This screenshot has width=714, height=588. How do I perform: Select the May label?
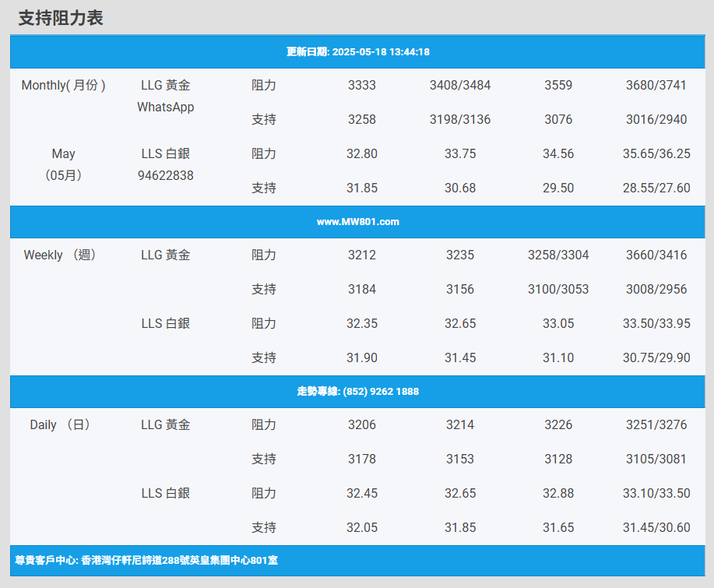click(x=63, y=154)
